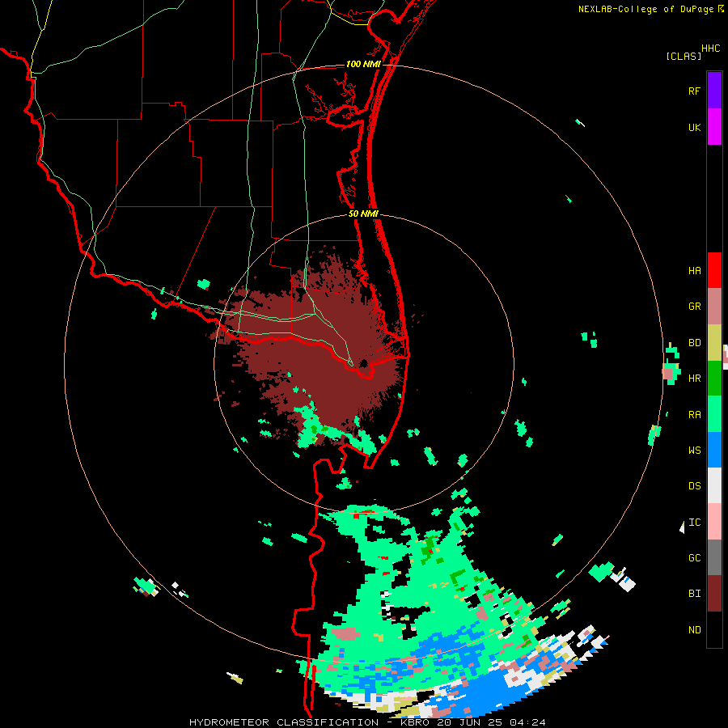
Task: Click the "KBRO" radar site identifier
Action: click(415, 722)
